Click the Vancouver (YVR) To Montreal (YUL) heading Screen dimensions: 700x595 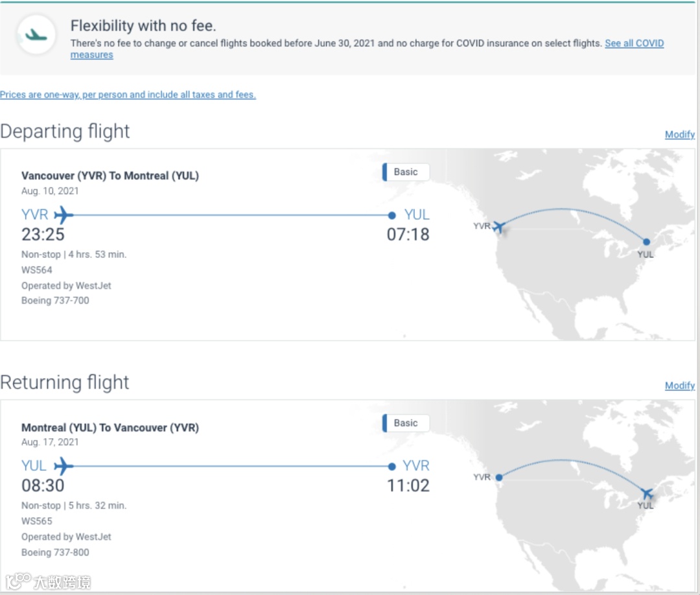point(110,176)
